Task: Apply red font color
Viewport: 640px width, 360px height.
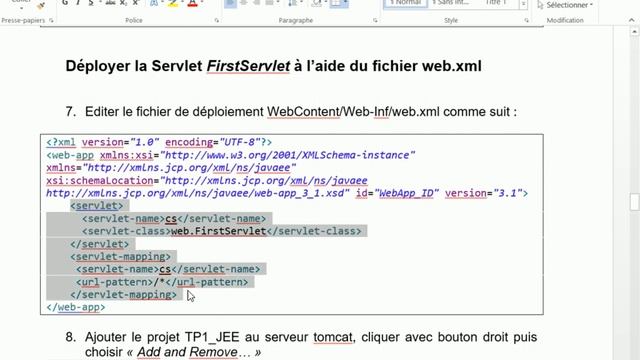Action: pos(193,4)
